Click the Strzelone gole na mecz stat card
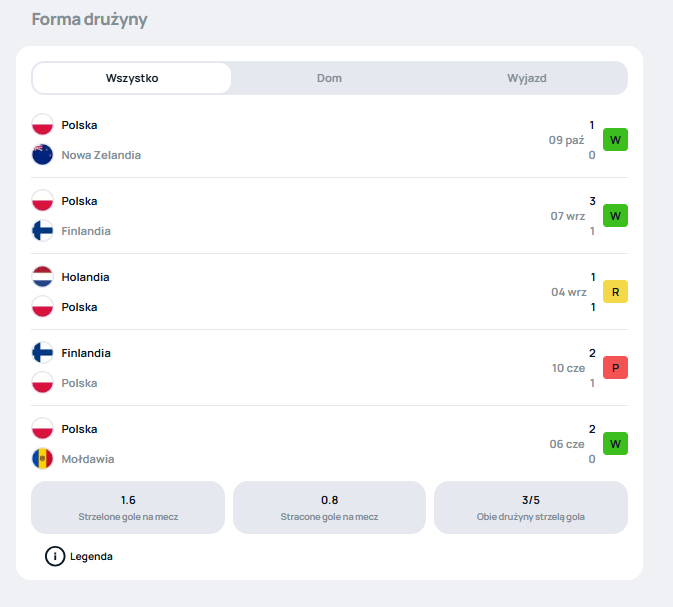This screenshot has width=673, height=607. click(128, 507)
